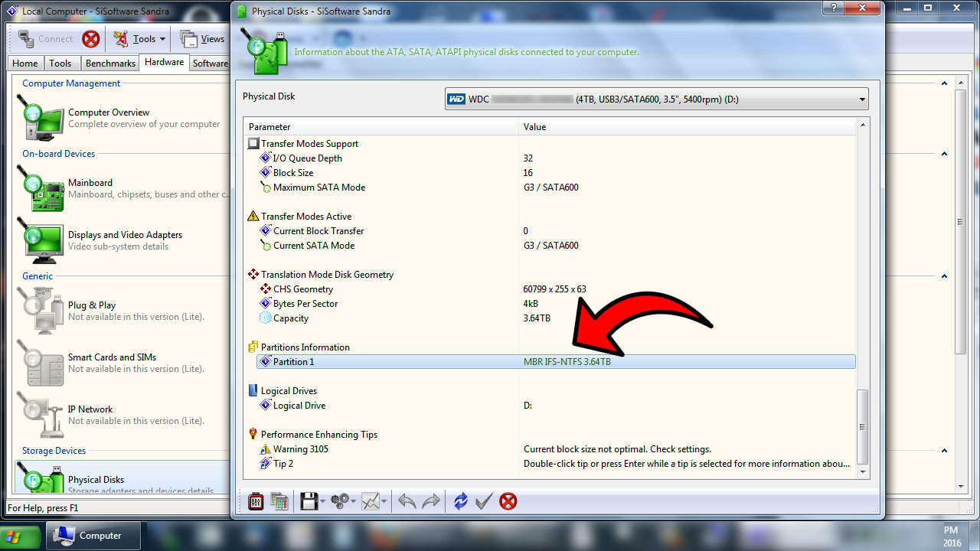Switch to the Home tab
This screenshot has width=980, height=551.
25,64
